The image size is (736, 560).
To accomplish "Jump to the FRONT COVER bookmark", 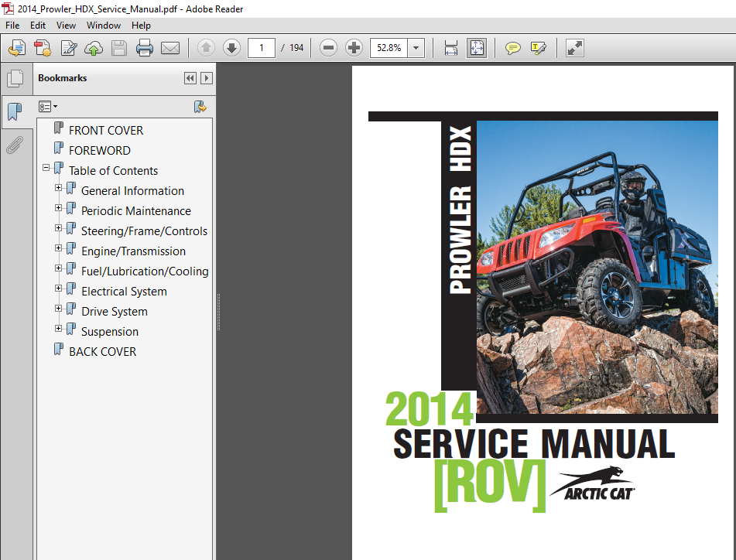I will tap(106, 131).
